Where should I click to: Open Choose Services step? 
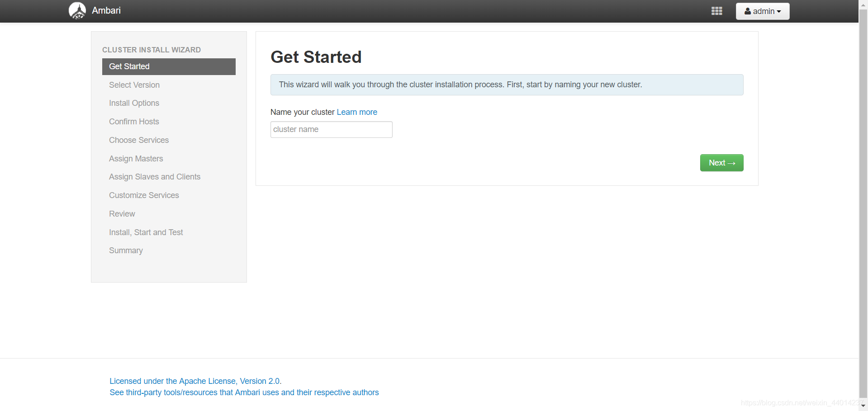point(139,140)
